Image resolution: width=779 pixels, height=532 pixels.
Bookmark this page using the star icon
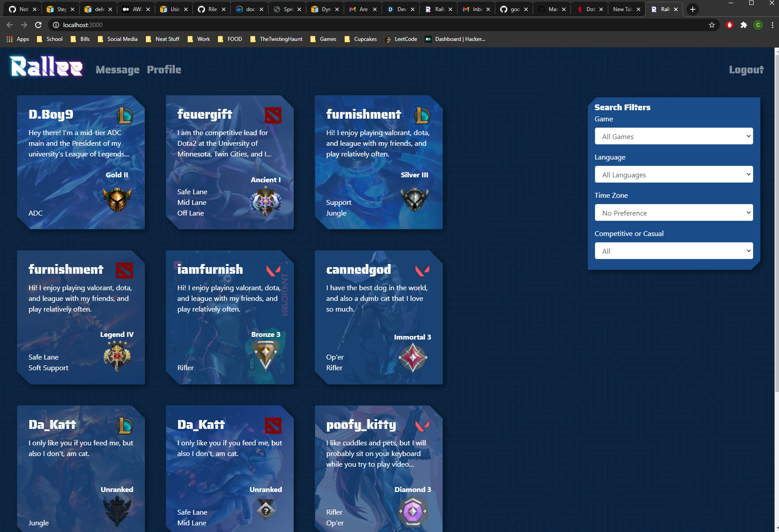(712, 25)
